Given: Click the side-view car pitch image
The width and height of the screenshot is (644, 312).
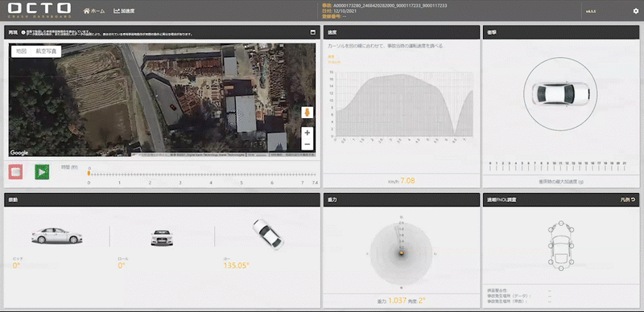Looking at the screenshot, I should pos(57,236).
